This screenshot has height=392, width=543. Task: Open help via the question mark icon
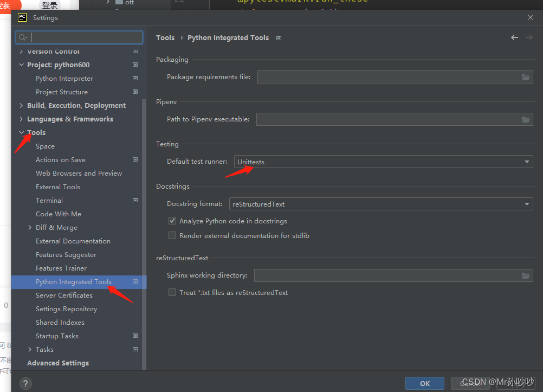(x=25, y=383)
